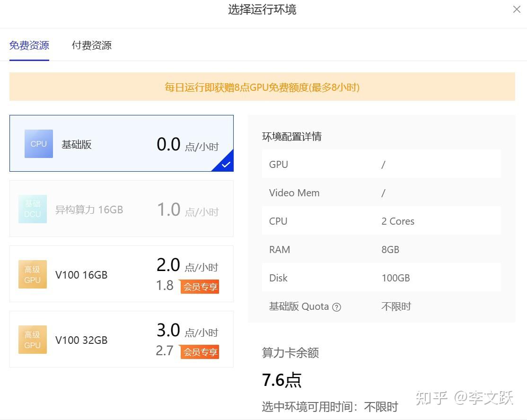This screenshot has height=420, width=527.
Task: Switch to the 付费资源 tab
Action: [x=91, y=45]
